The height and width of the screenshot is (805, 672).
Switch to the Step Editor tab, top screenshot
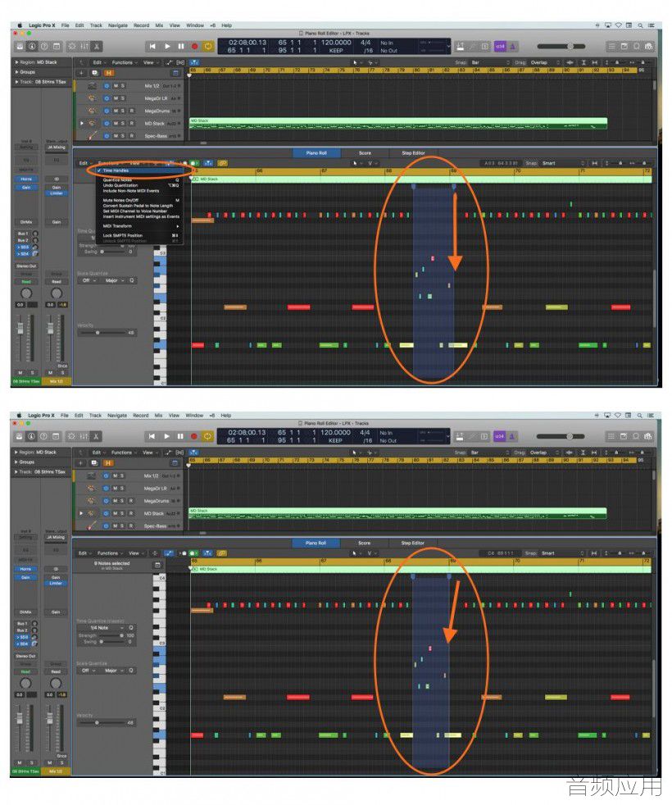click(413, 153)
